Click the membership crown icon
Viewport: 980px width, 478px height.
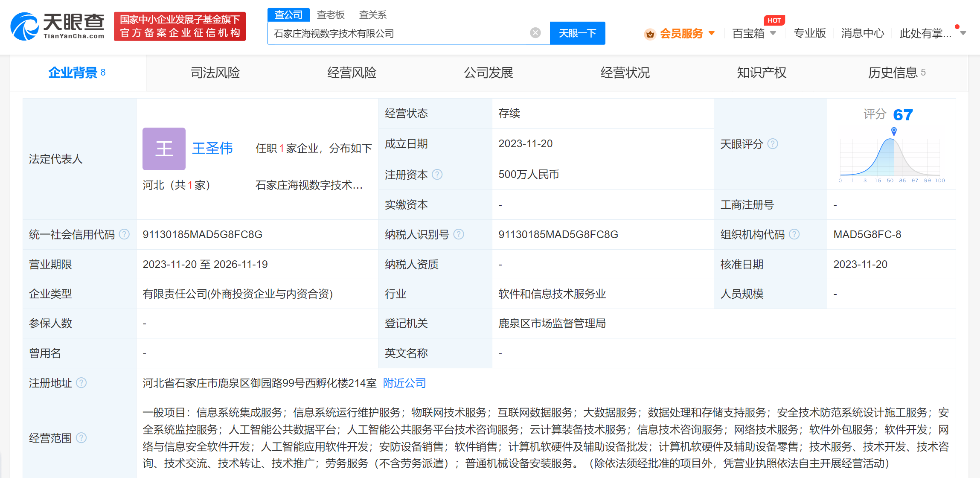pyautogui.click(x=650, y=34)
